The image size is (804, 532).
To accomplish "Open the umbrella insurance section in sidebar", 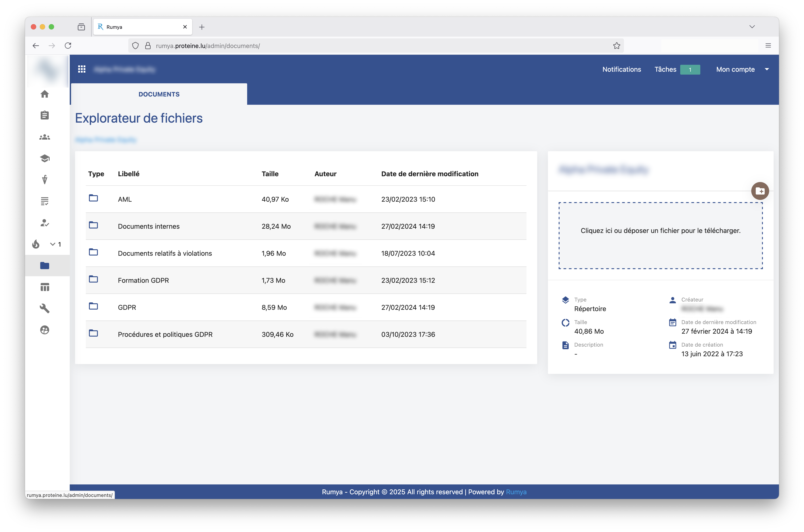I will (44, 180).
